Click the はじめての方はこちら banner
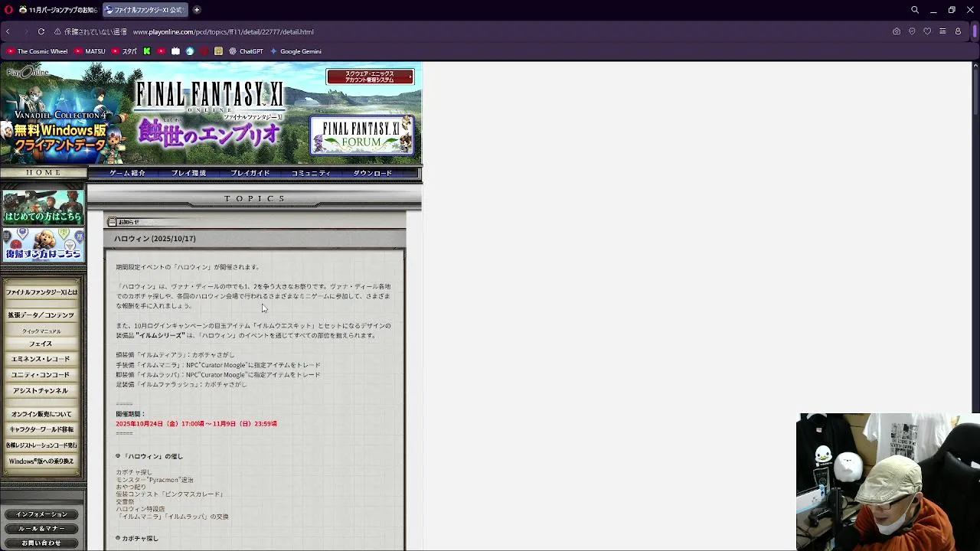 coord(43,207)
